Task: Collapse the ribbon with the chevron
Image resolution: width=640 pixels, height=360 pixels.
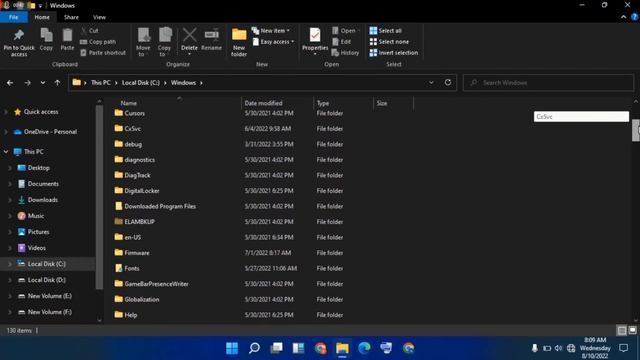Action: tap(623, 17)
